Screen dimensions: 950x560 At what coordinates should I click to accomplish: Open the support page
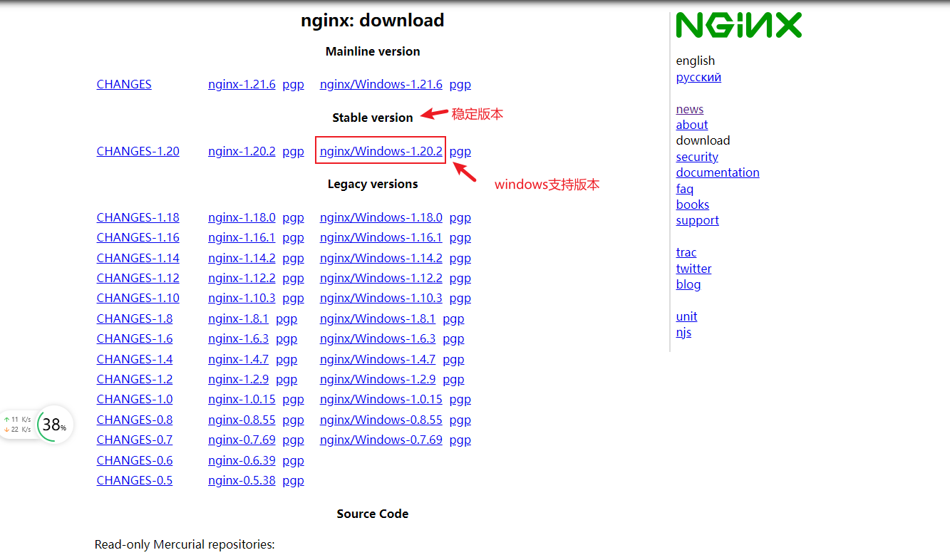[x=698, y=220]
